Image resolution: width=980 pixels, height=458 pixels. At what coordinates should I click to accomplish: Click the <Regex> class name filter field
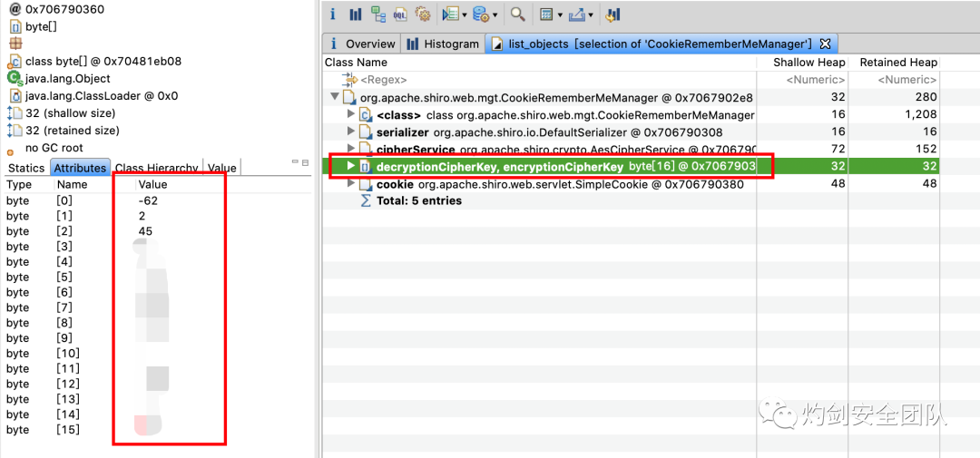click(384, 80)
